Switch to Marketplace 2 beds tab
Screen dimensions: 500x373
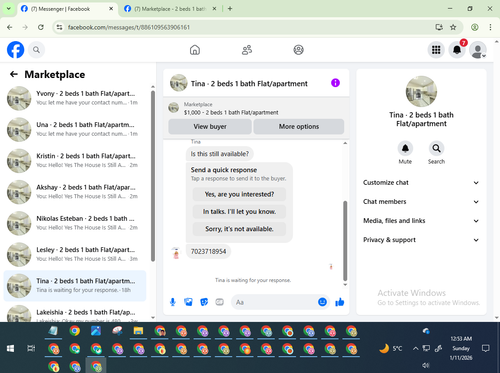point(170,9)
